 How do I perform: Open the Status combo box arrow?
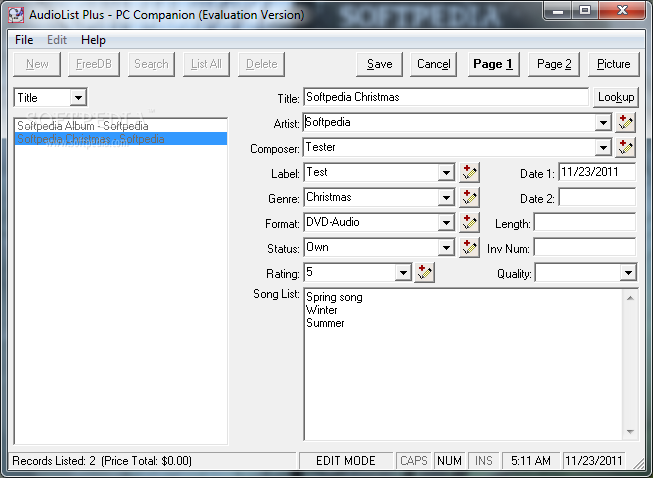click(446, 247)
